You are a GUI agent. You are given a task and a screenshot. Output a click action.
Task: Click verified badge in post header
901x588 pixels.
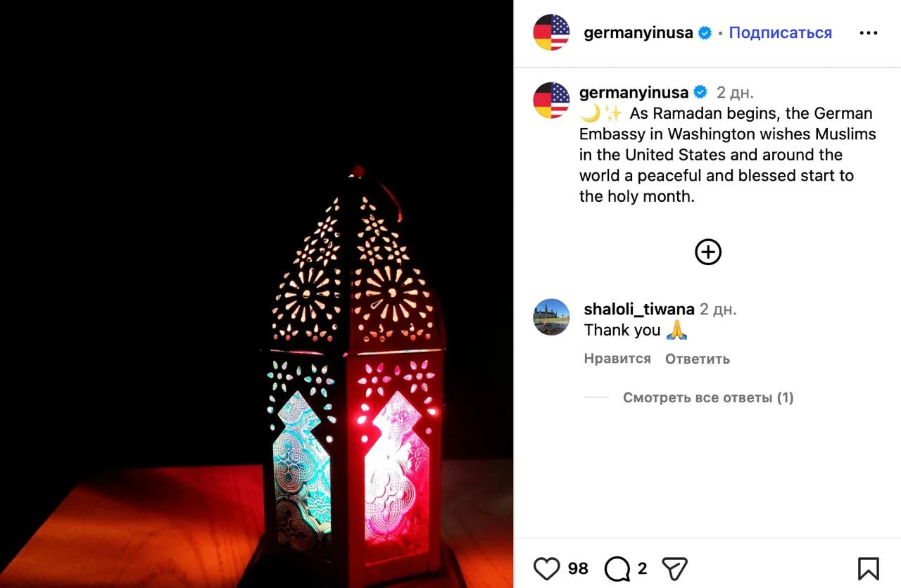(705, 33)
